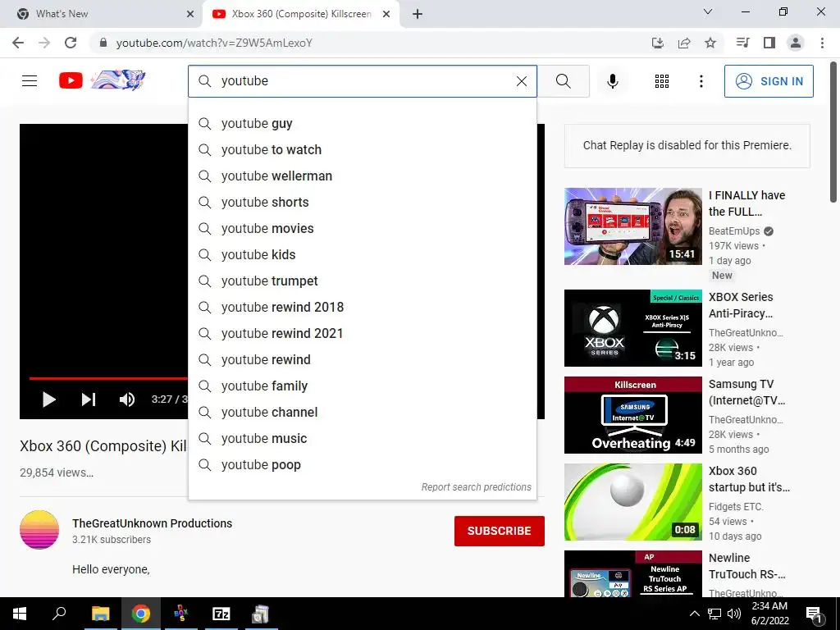The height and width of the screenshot is (630, 840).
Task: Open Chrome three-dot menu
Action: [x=822, y=43]
